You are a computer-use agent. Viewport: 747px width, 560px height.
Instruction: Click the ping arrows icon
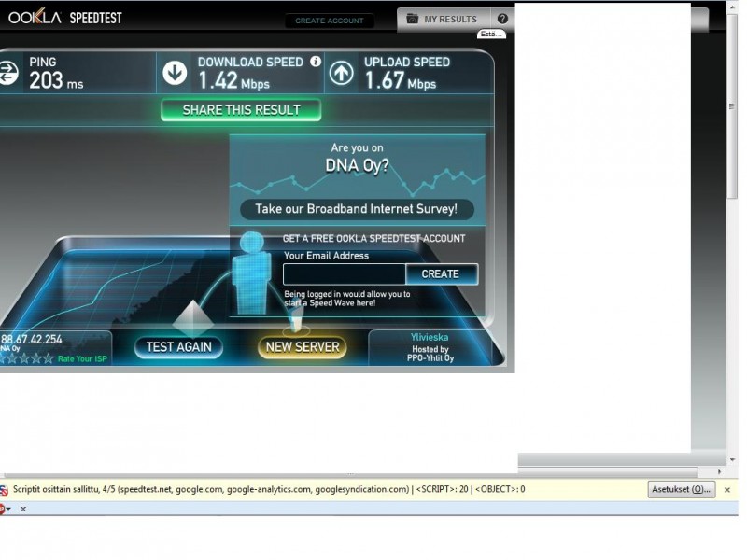point(7,73)
